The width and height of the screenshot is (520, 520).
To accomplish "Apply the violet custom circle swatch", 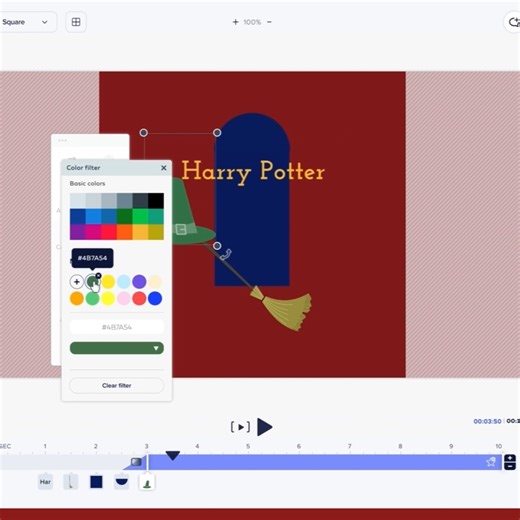I will [139, 282].
